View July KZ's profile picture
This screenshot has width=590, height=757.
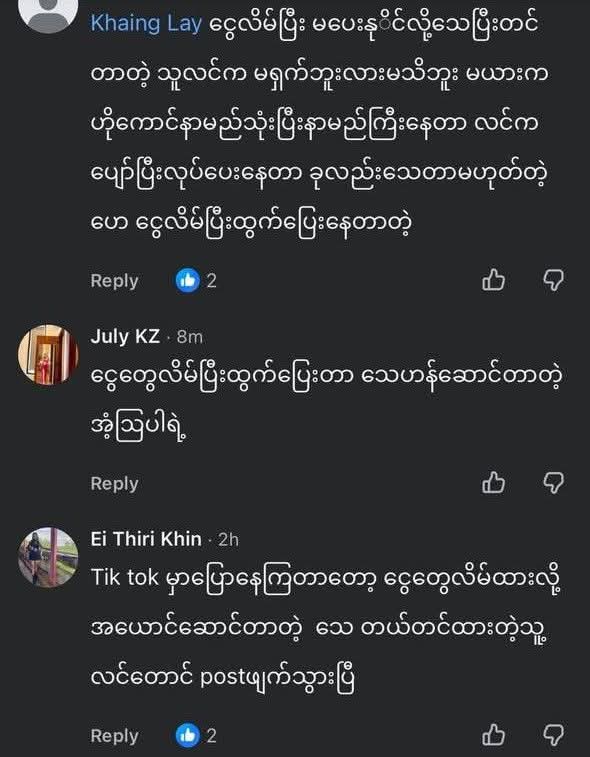pyautogui.click(x=48, y=355)
